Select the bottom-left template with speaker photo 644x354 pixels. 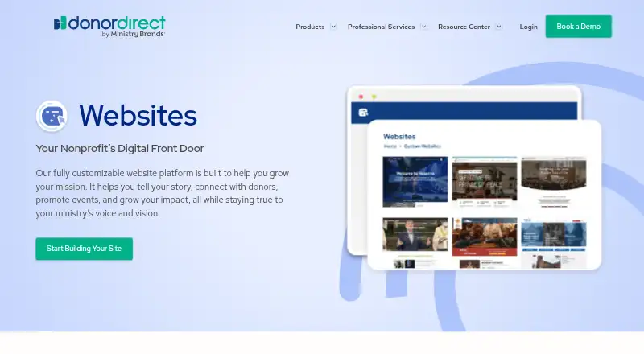coord(415,243)
